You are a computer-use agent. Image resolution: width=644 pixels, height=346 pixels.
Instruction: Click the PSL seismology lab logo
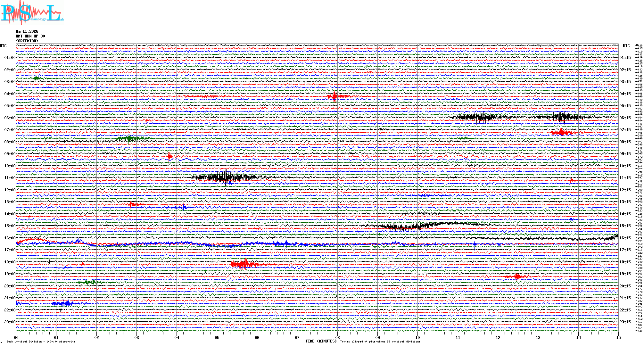click(x=32, y=13)
